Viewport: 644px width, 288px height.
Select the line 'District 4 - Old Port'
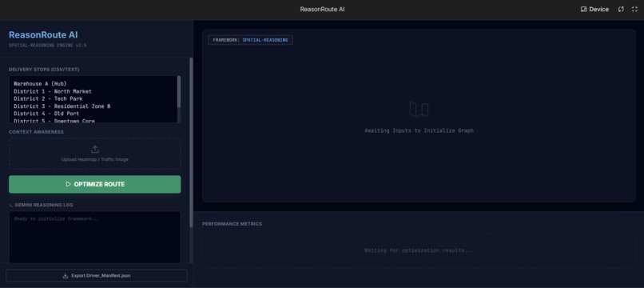pyautogui.click(x=46, y=114)
